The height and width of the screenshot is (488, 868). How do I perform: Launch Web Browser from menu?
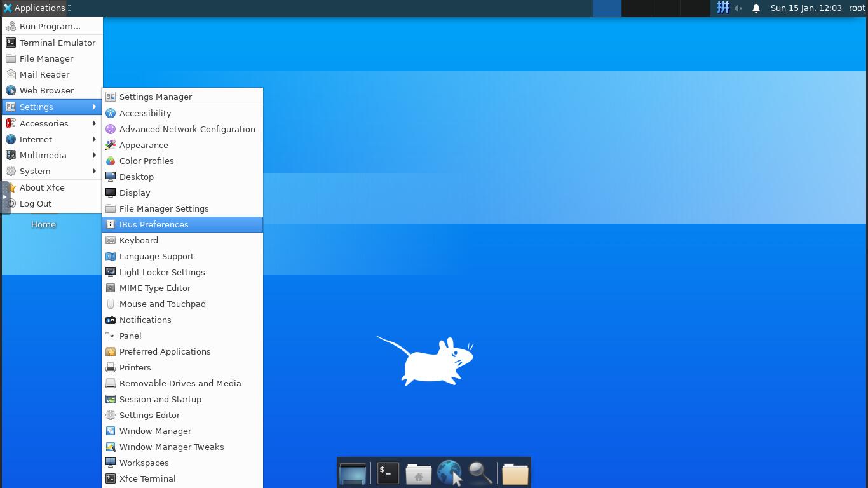(52, 90)
